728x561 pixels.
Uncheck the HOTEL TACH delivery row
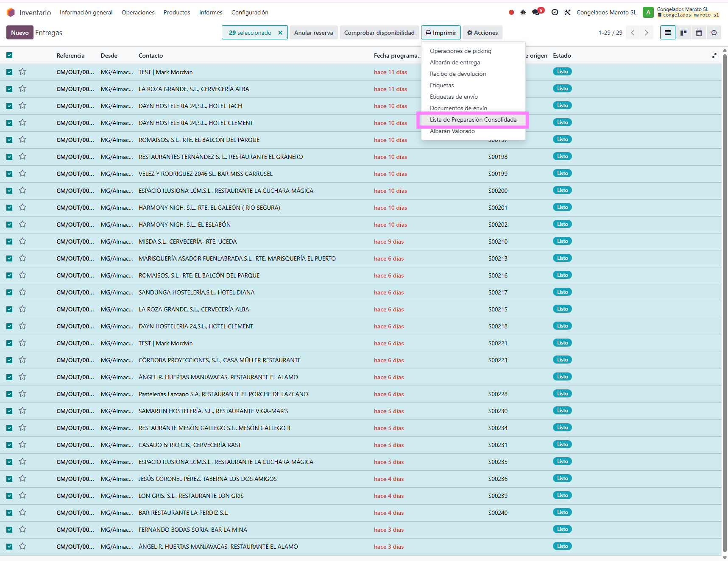click(9, 106)
